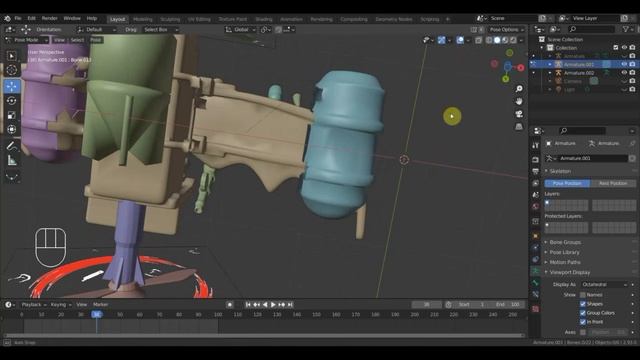Toggle visibility eye of Armature.002
The image size is (640, 360).
pos(624,73)
